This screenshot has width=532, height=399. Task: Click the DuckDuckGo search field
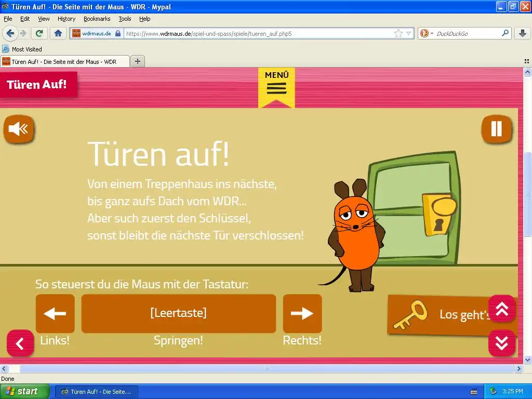pos(468,34)
